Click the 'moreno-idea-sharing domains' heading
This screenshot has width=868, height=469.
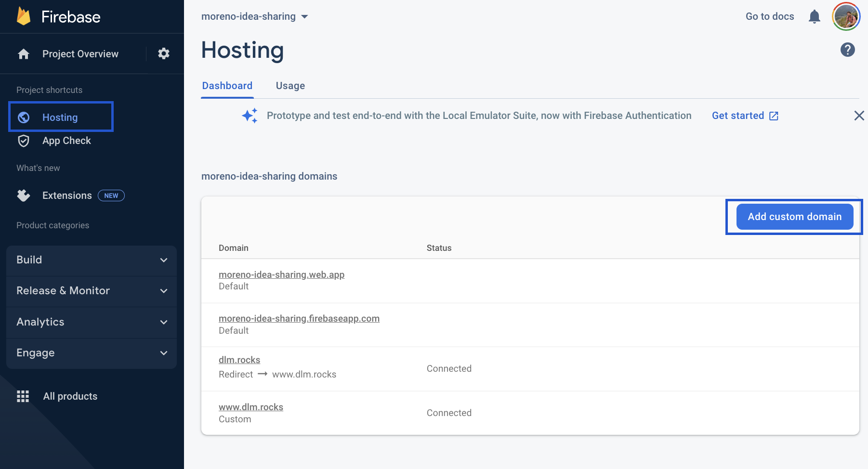point(269,176)
